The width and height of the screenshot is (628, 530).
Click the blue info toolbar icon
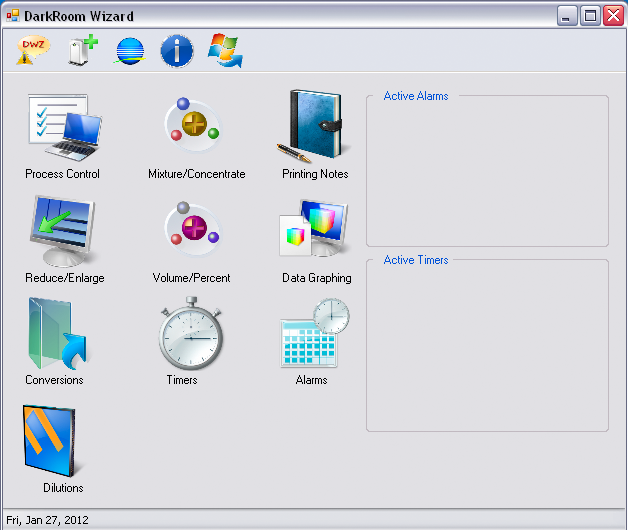177,51
